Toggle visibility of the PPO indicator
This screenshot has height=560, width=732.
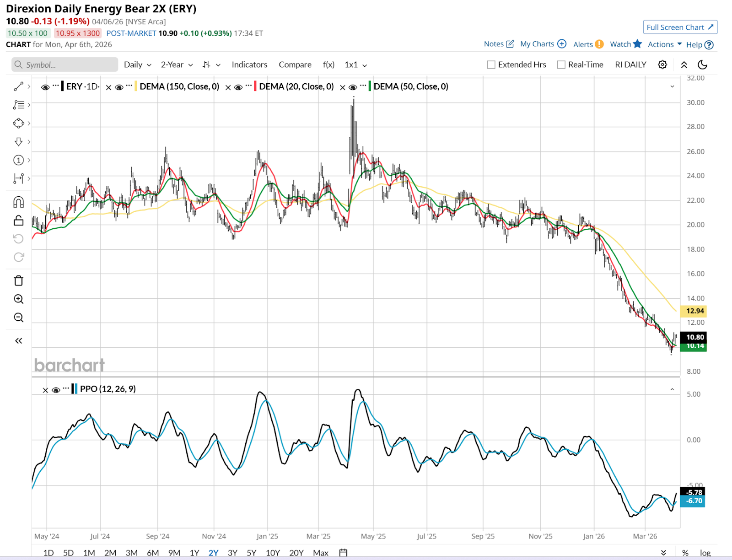56,390
